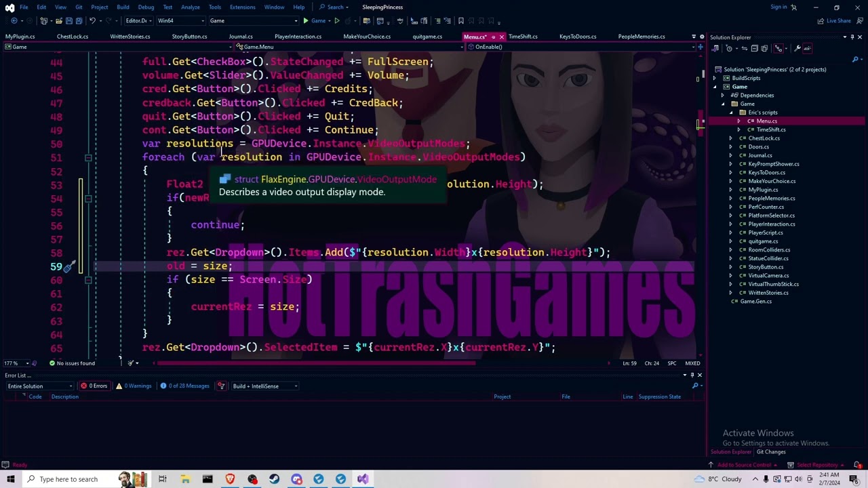
Task: Expand TimeShift.cs node in Solution Explorer
Action: point(739,129)
